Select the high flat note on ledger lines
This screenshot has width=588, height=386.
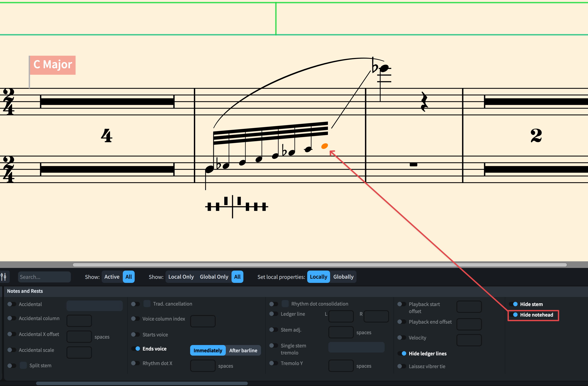click(x=384, y=68)
